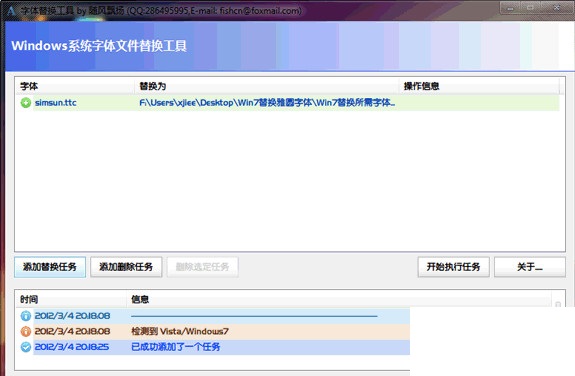Click 添加替换任务 button

50,267
